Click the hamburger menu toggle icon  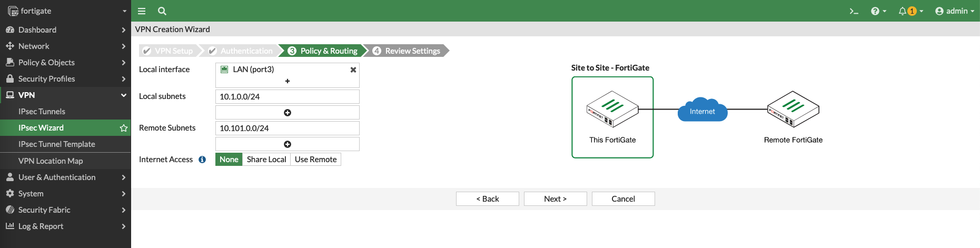[x=141, y=11]
